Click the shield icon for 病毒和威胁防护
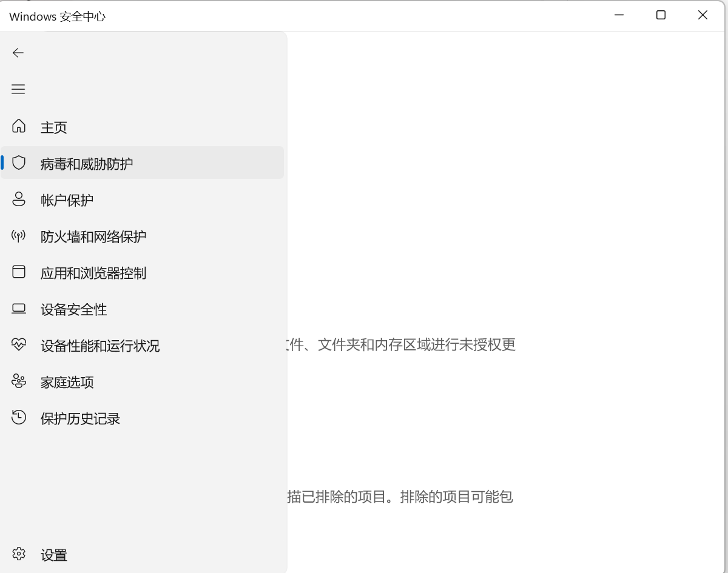This screenshot has height=573, width=728. point(19,163)
